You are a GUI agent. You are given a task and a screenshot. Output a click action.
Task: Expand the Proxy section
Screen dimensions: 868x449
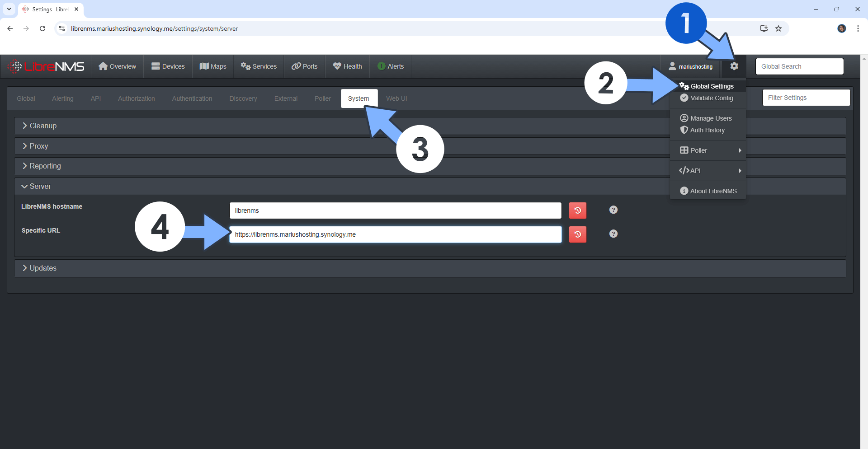430,146
